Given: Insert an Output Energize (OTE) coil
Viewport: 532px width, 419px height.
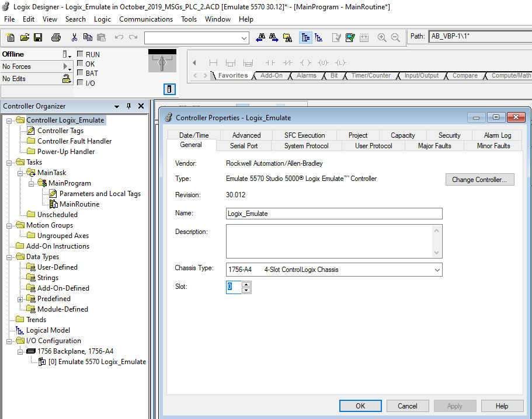Looking at the screenshot, I should coord(305,62).
